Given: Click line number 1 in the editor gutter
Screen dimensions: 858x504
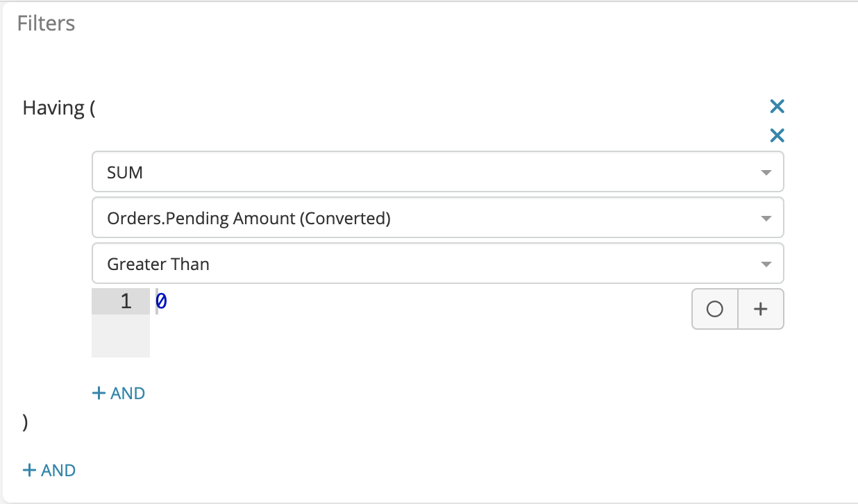Looking at the screenshot, I should point(126,301).
